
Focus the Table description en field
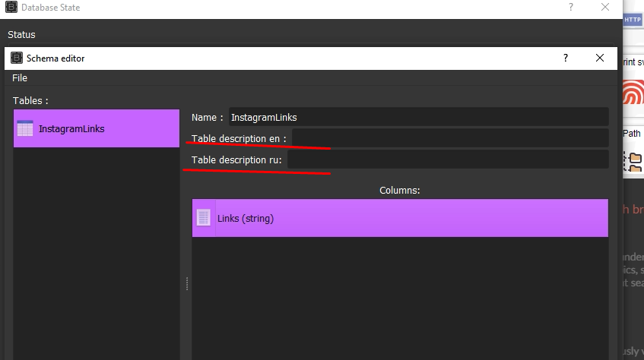449,138
